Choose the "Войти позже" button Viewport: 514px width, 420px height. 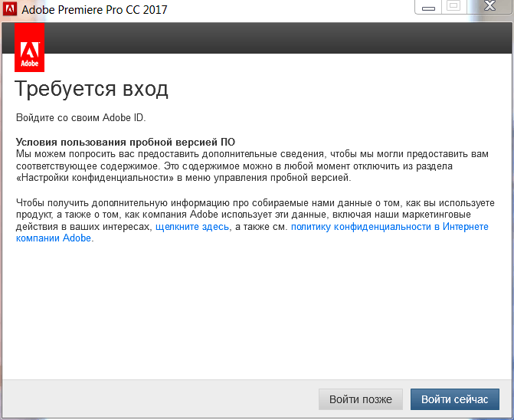tap(360, 399)
